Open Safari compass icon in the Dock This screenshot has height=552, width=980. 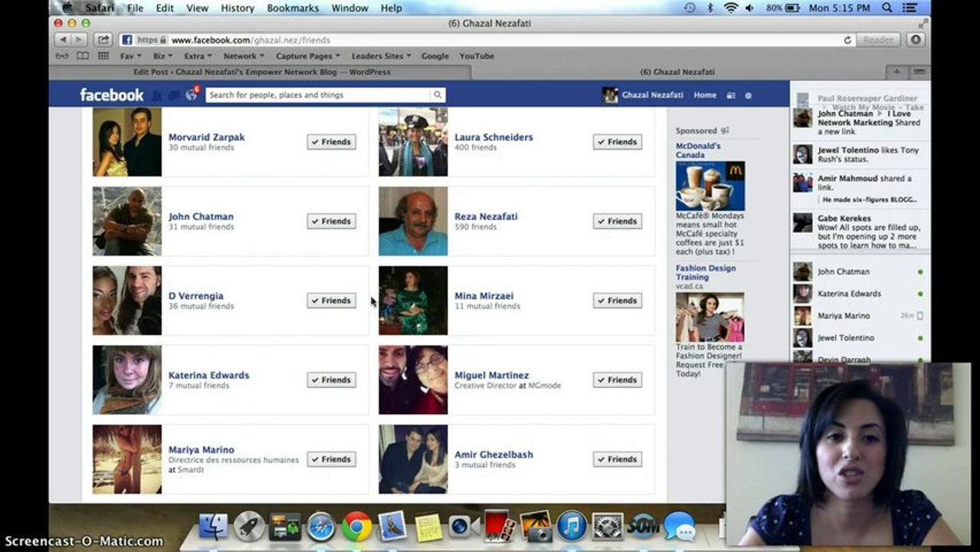click(x=321, y=527)
